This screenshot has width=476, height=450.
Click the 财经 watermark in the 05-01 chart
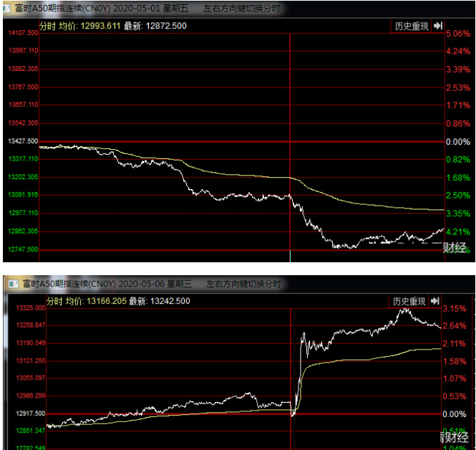455,248
